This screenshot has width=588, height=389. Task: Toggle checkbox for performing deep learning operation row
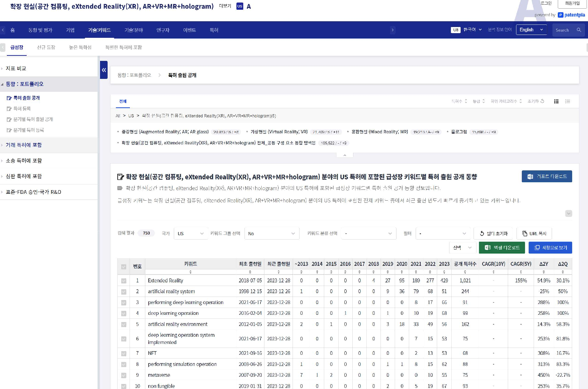(x=124, y=303)
